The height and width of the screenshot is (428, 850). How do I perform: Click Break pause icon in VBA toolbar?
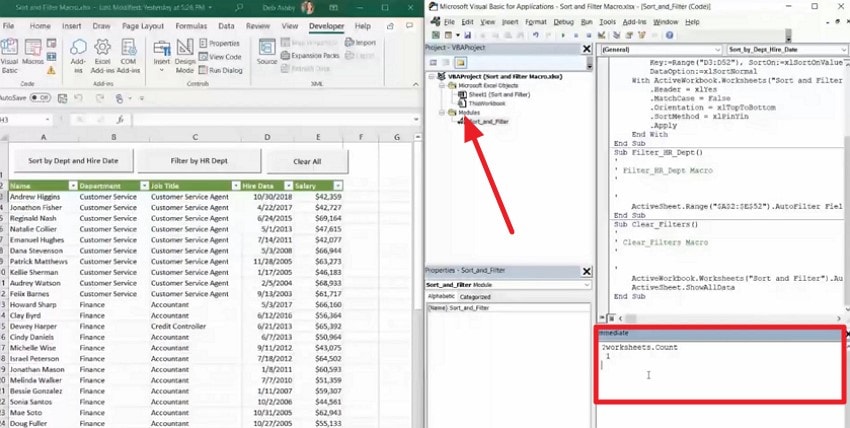click(576, 35)
